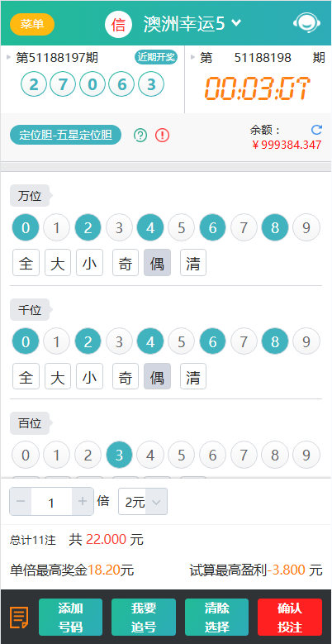Open the 2元 unit dropdown
Image resolution: width=332 pixels, height=644 pixels.
pyautogui.click(x=143, y=502)
